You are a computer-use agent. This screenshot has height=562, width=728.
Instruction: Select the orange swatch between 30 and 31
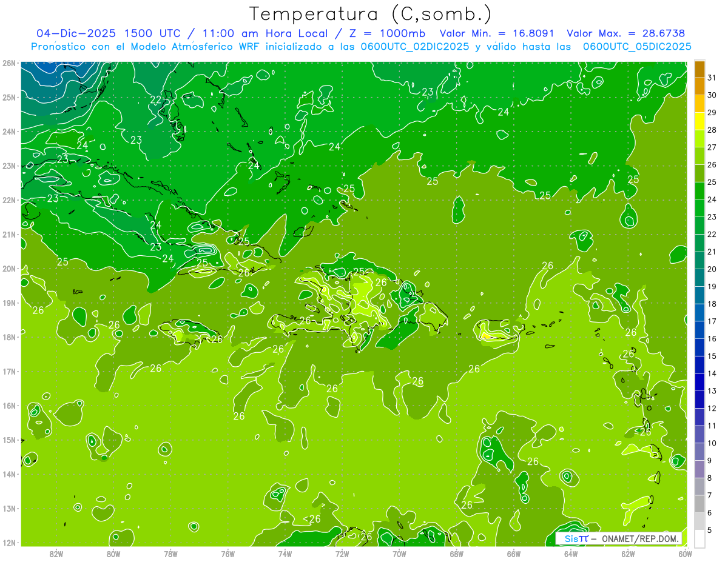(699, 86)
